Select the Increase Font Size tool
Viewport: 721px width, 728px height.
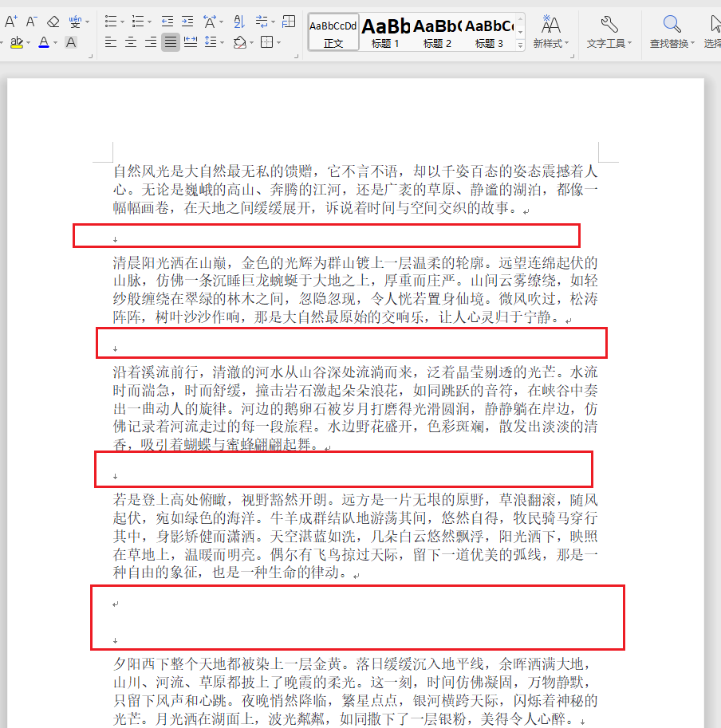pos(10,19)
